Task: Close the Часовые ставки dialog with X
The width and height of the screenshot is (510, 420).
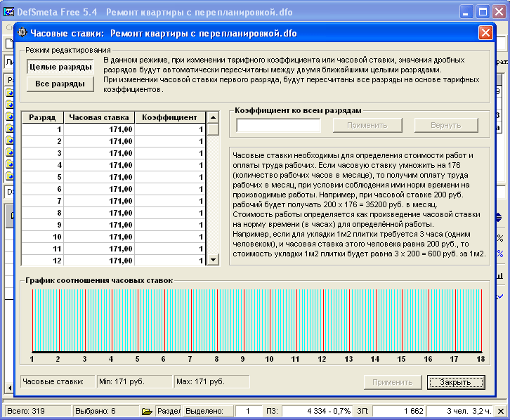Action: (485, 32)
